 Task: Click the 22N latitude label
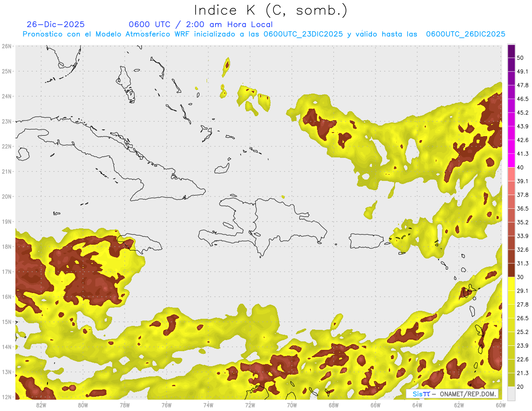pyautogui.click(x=7, y=146)
